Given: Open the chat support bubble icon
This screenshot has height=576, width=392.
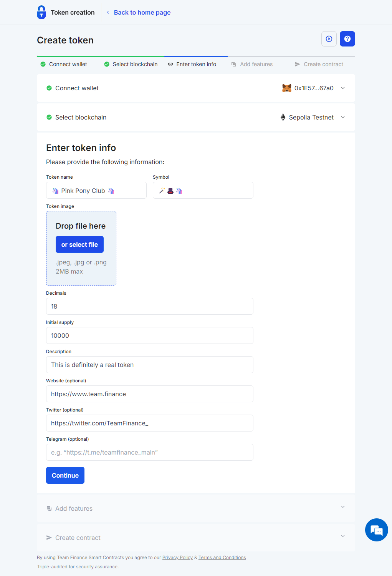Looking at the screenshot, I should tap(376, 530).
